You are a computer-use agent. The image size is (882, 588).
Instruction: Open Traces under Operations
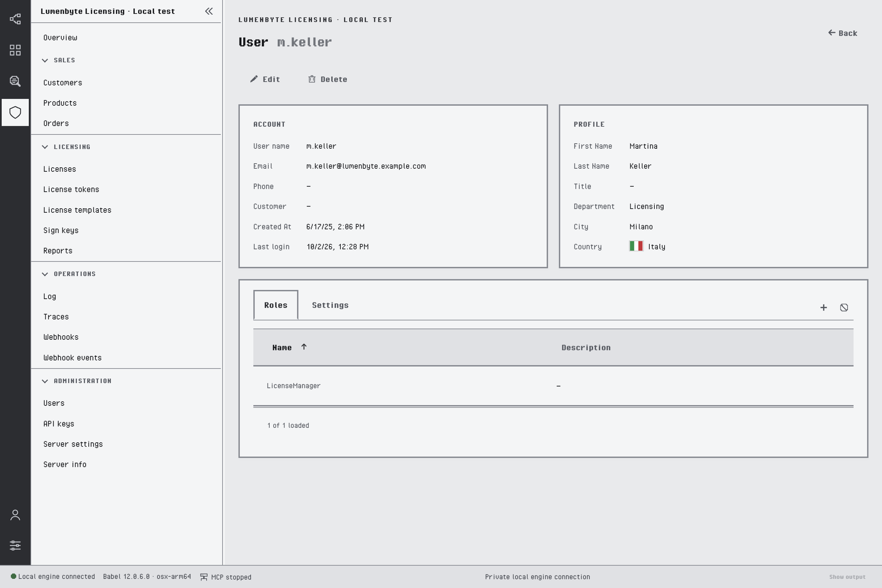tap(56, 316)
